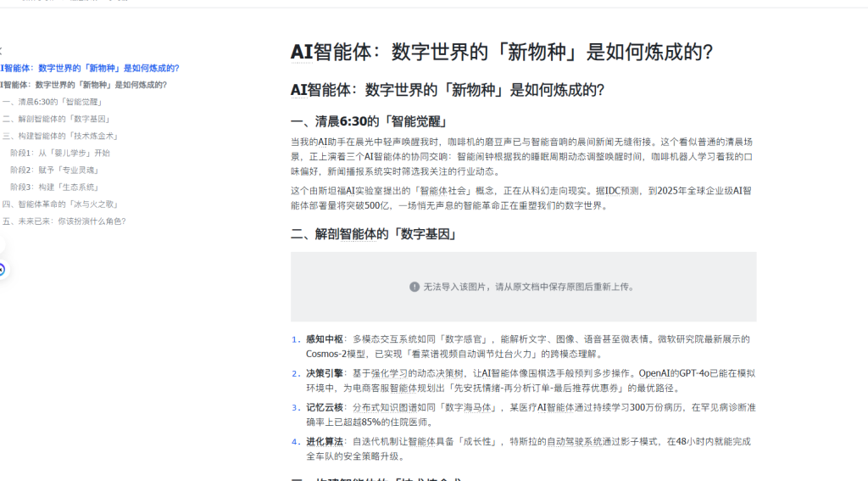Select outline sub-item 阶段2：赋予「专业灵魂」
The width and height of the screenshot is (868, 481).
[55, 170]
